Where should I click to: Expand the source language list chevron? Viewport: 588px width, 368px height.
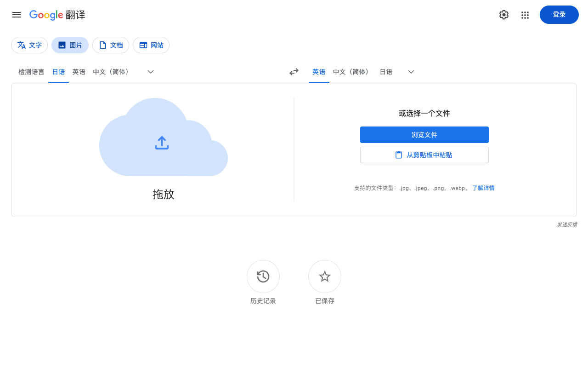coord(151,72)
